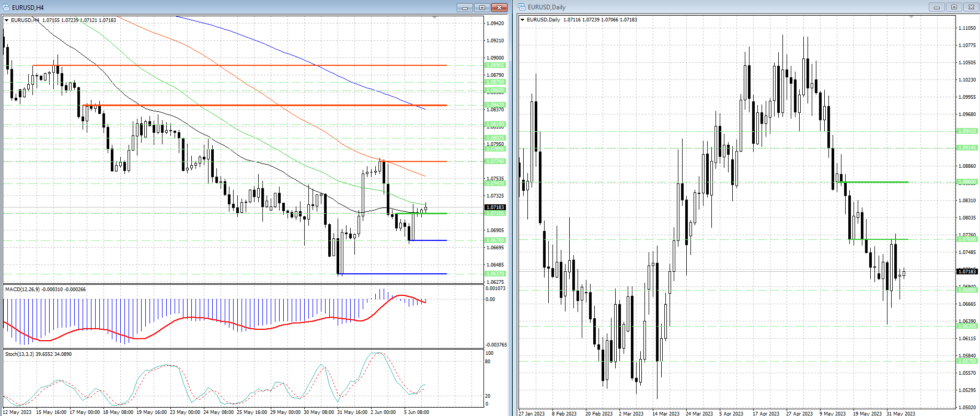Select the blue horizontal line at 1.06370
This screenshot has height=416, width=980.
[392, 274]
